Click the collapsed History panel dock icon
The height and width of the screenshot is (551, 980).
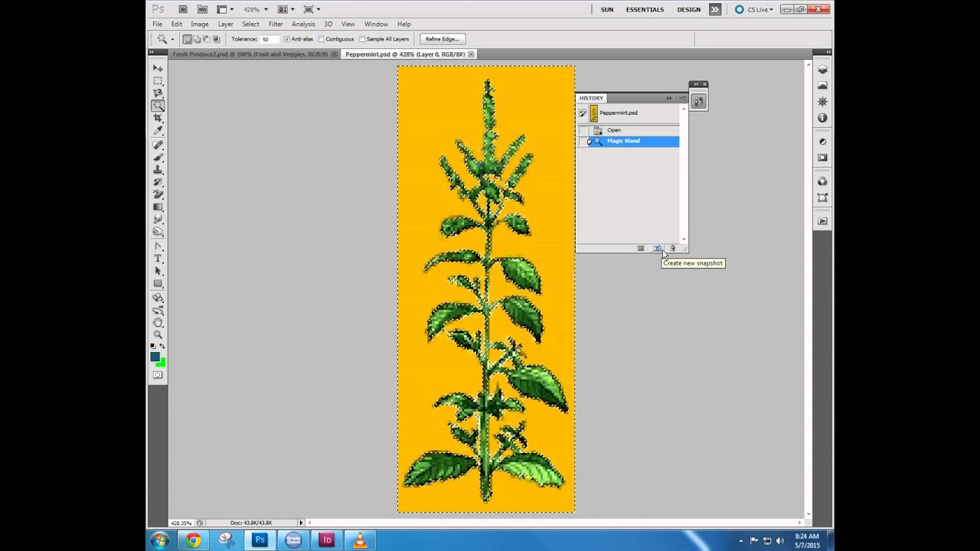tap(698, 100)
